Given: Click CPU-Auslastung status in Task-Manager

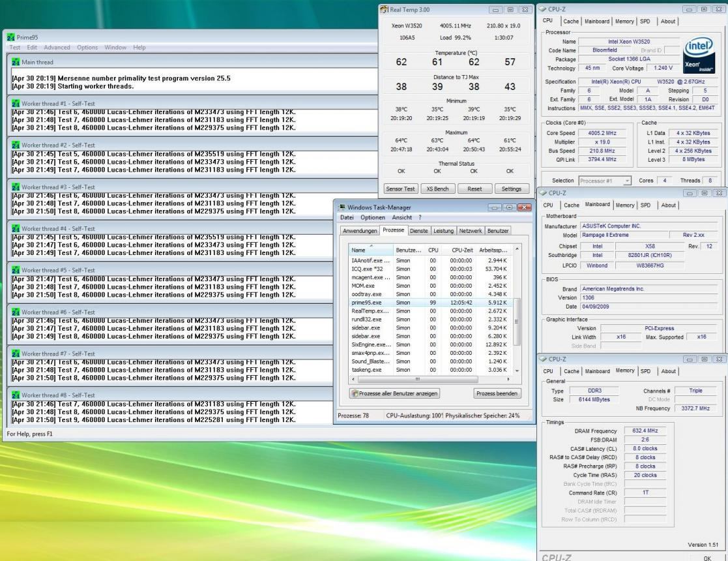Looking at the screenshot, I should [x=415, y=416].
